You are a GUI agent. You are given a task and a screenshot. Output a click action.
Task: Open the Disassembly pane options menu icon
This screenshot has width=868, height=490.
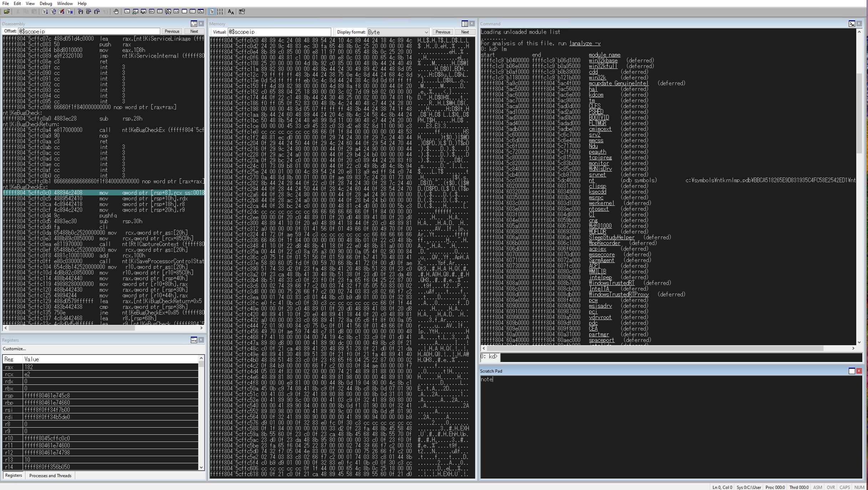click(x=194, y=24)
